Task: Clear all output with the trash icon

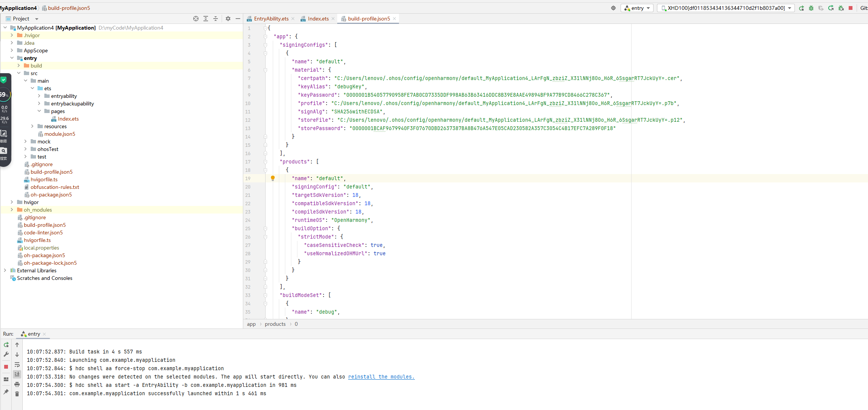Action: [17, 394]
